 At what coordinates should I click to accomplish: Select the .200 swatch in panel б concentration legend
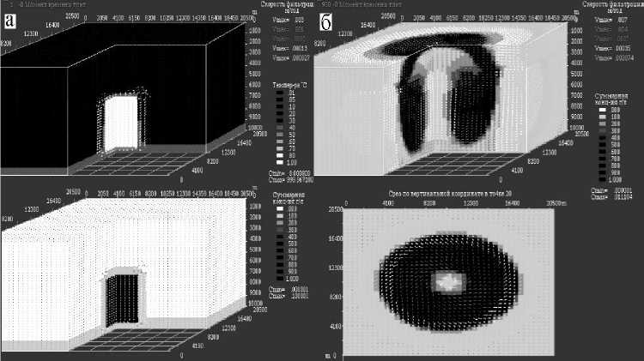[x=603, y=123]
